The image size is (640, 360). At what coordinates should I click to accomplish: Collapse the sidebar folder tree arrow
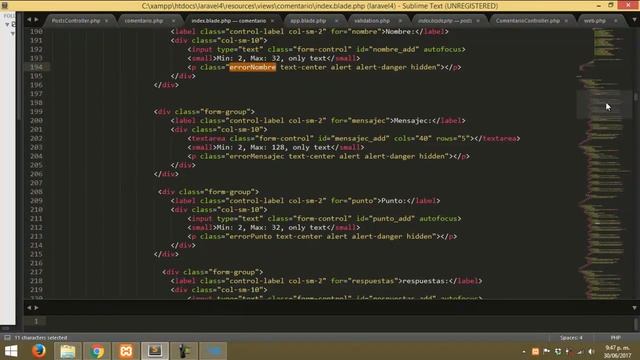pos(7,25)
